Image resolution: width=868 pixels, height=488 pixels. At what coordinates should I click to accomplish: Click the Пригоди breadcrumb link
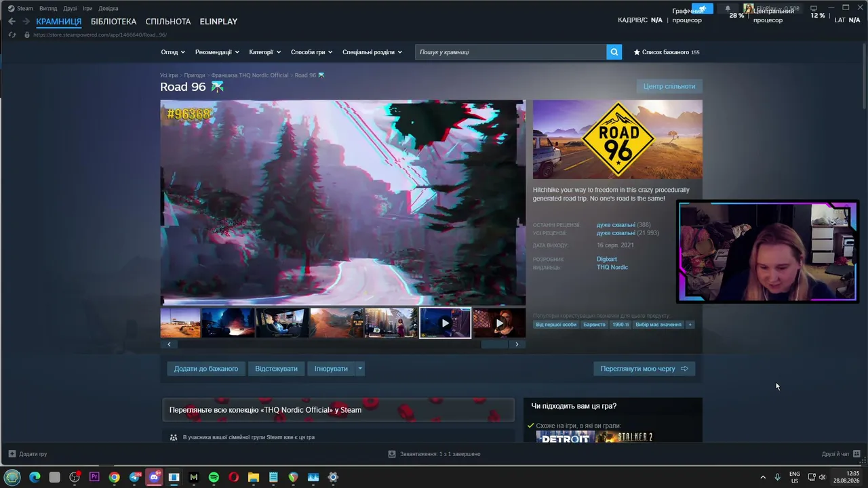tap(194, 75)
